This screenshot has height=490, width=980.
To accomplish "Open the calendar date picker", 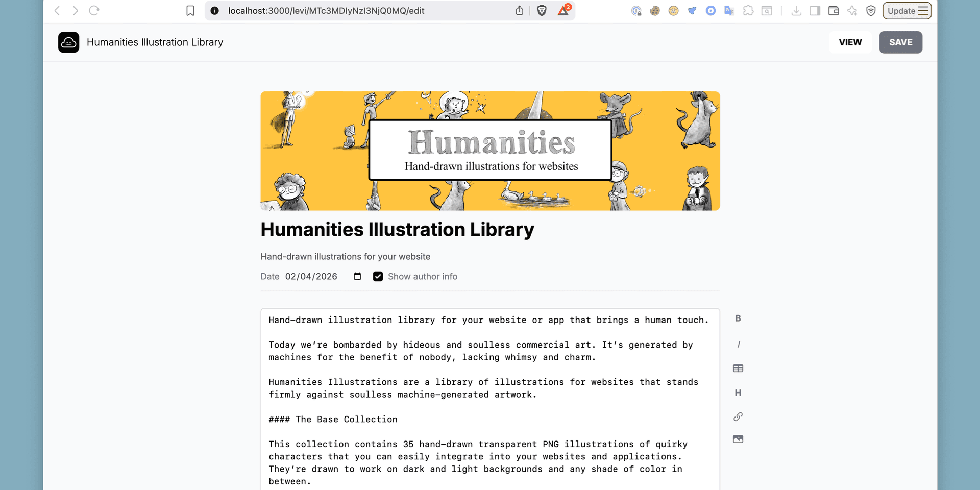I will 357,276.
